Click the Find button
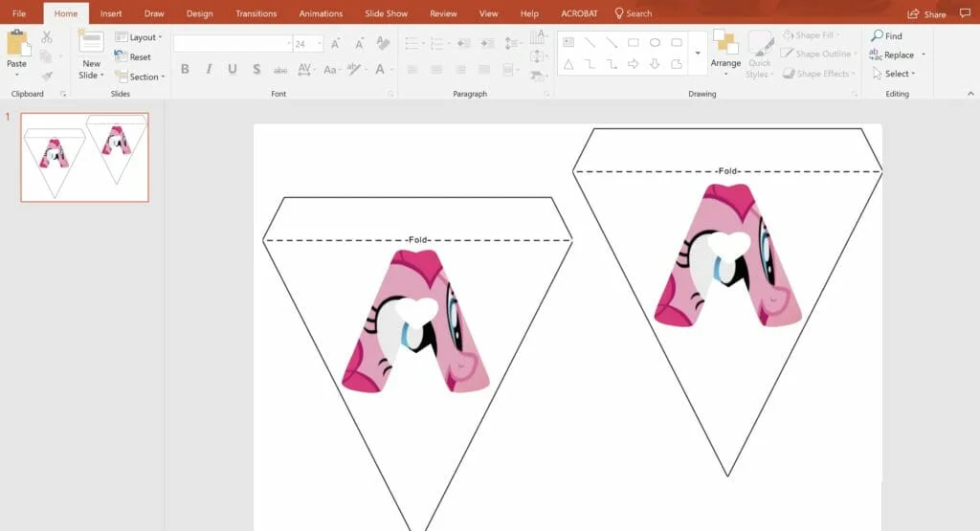This screenshot has width=980, height=531. tap(887, 36)
